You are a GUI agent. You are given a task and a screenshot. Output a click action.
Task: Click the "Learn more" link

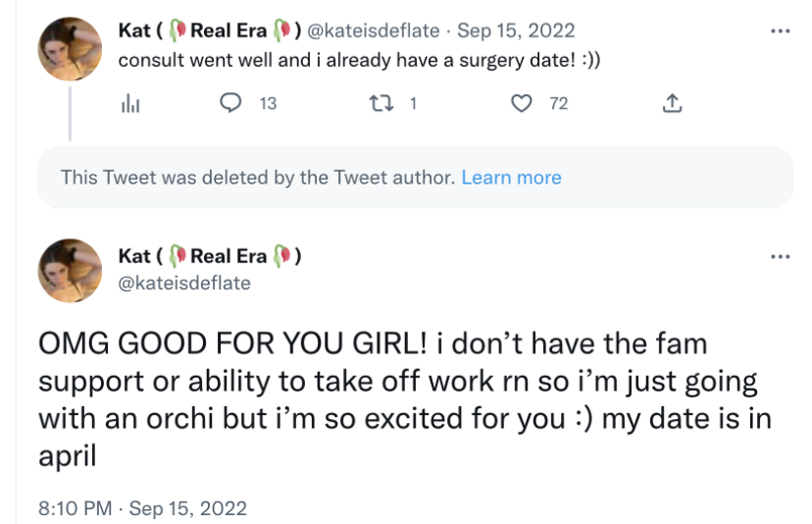(x=511, y=178)
